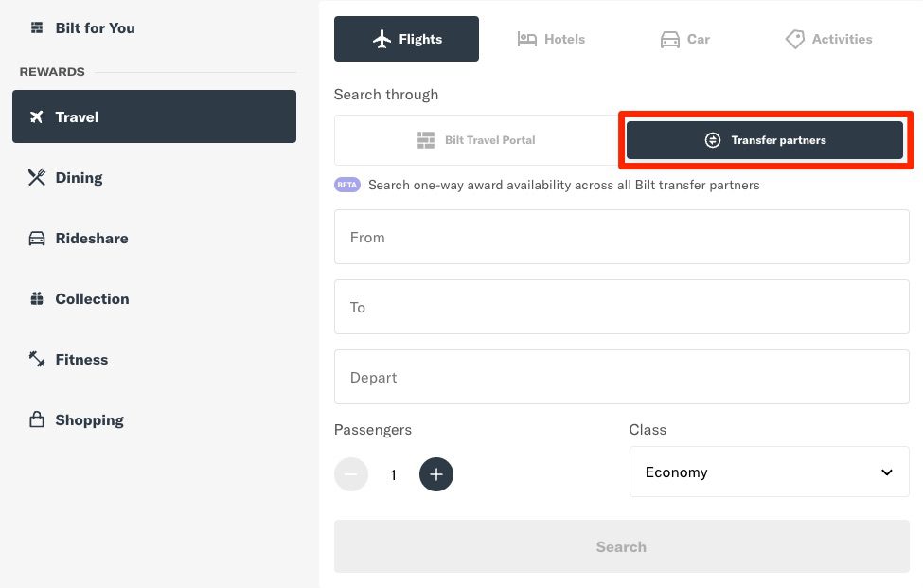Click the To destination field
923x588 pixels.
[x=621, y=308]
